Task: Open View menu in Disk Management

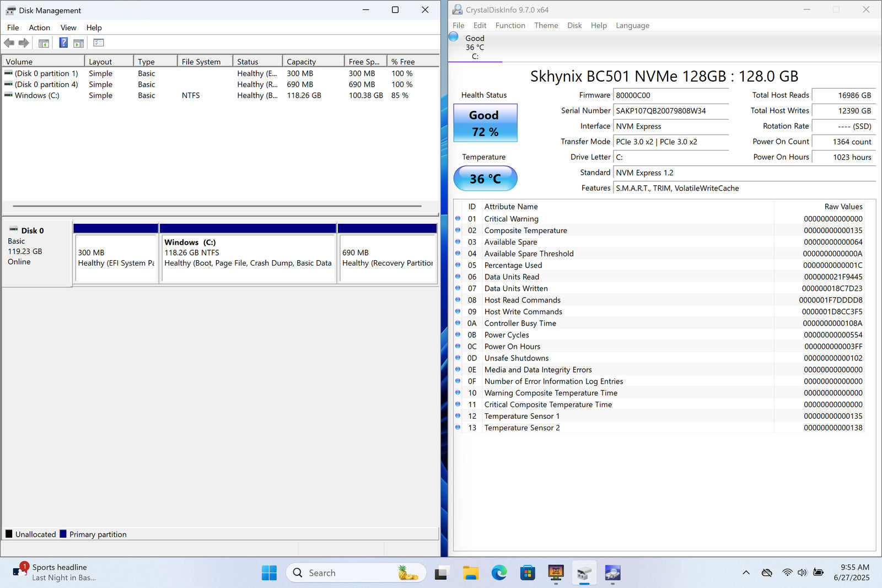Action: coord(68,28)
